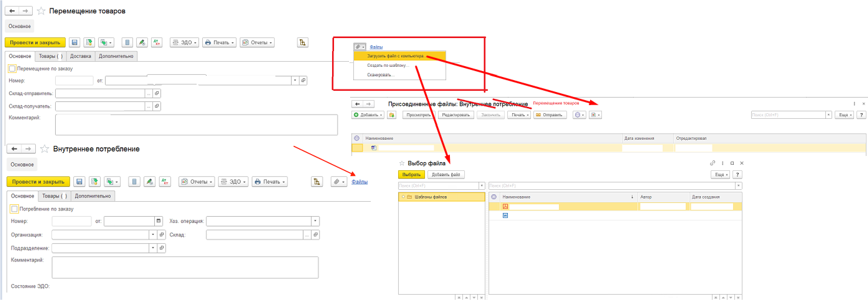Switch to the Доставка tab
868x300 pixels.
pos(80,56)
